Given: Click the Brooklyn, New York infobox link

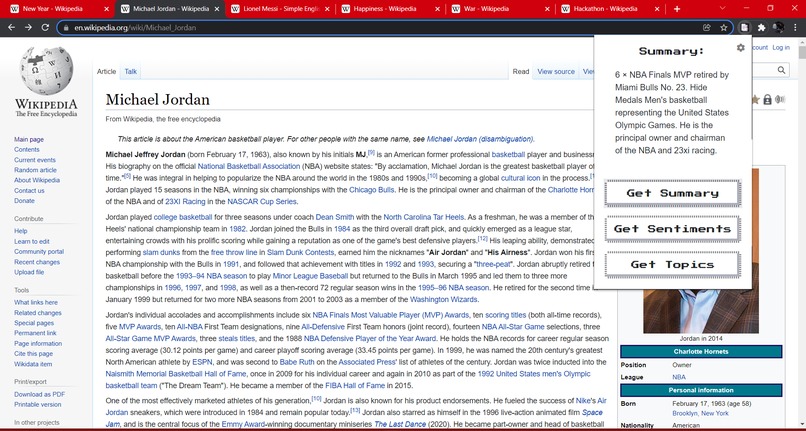Looking at the screenshot, I should pyautogui.click(x=700, y=413).
